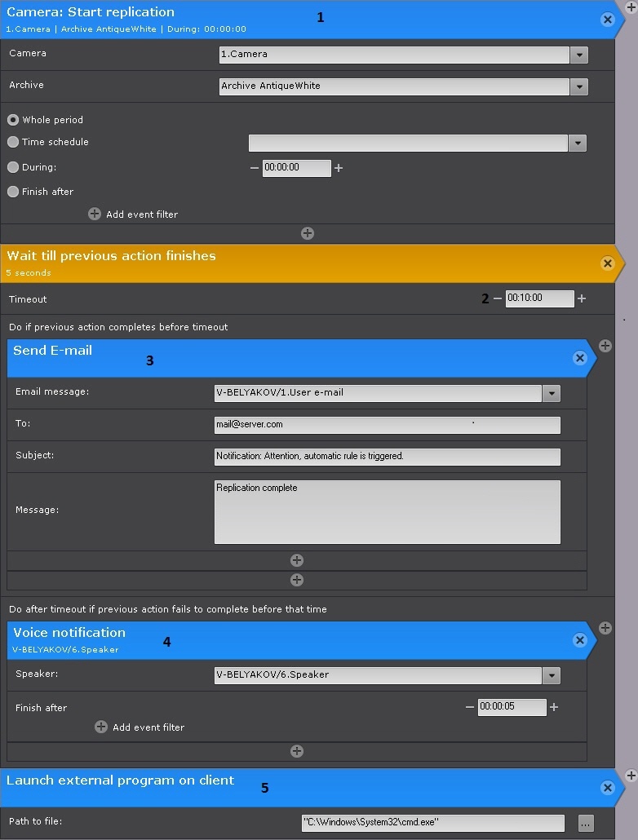
Task: Close the Launch external program action
Action: (607, 788)
